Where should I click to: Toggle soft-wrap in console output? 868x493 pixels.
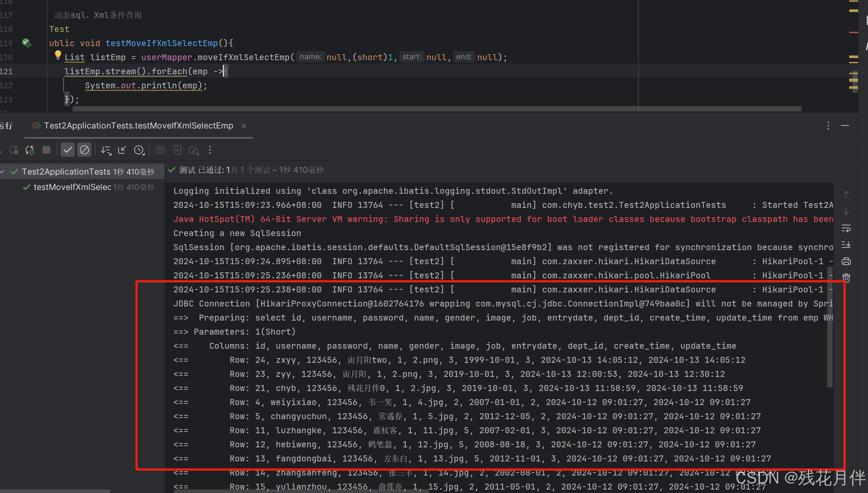coord(846,228)
